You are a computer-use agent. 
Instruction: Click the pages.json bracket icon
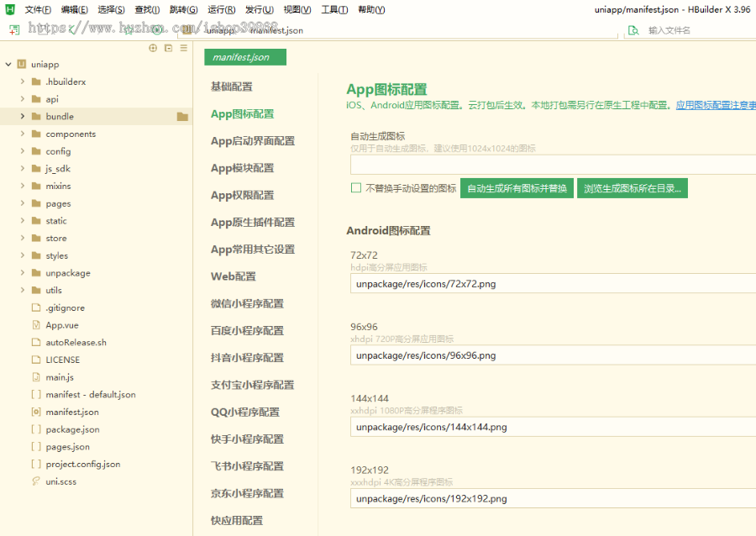pyautogui.click(x=36, y=446)
